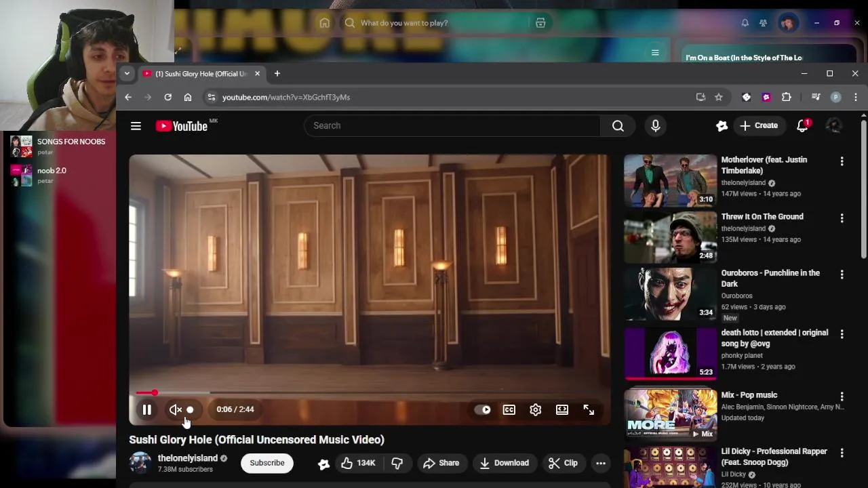Search with voice using the microphone icon
Screen dimensions: 868x488
point(655,125)
